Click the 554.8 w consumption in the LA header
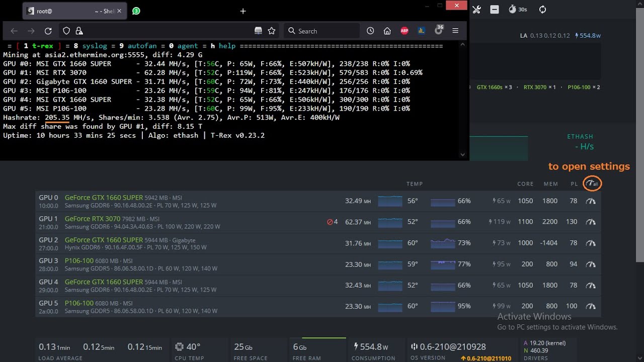The image size is (644, 362). 588,36
